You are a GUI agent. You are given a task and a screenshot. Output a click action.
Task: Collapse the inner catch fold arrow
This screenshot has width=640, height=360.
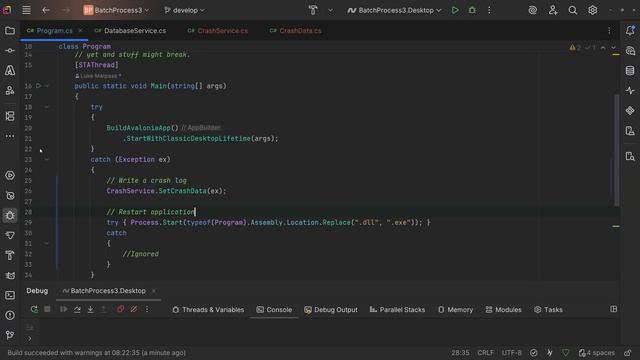coord(47,243)
